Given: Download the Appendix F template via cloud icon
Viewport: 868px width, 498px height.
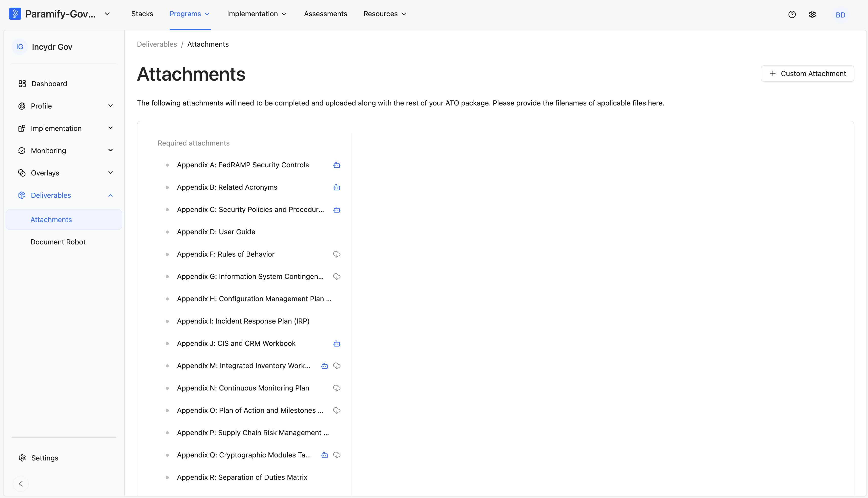Looking at the screenshot, I should point(337,254).
